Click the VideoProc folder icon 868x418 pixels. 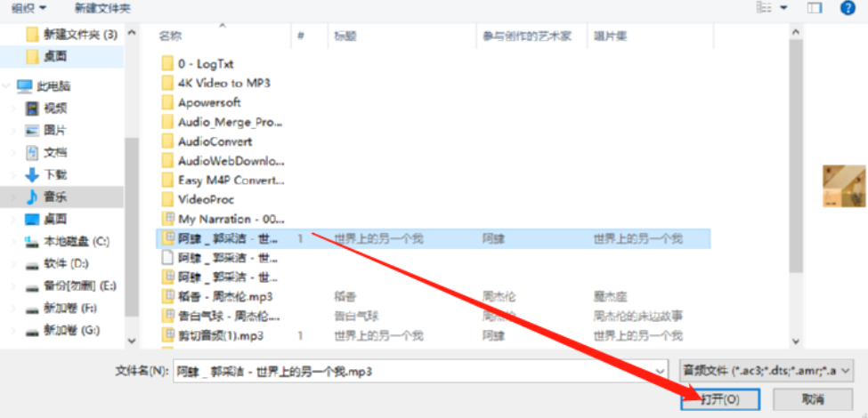(167, 199)
